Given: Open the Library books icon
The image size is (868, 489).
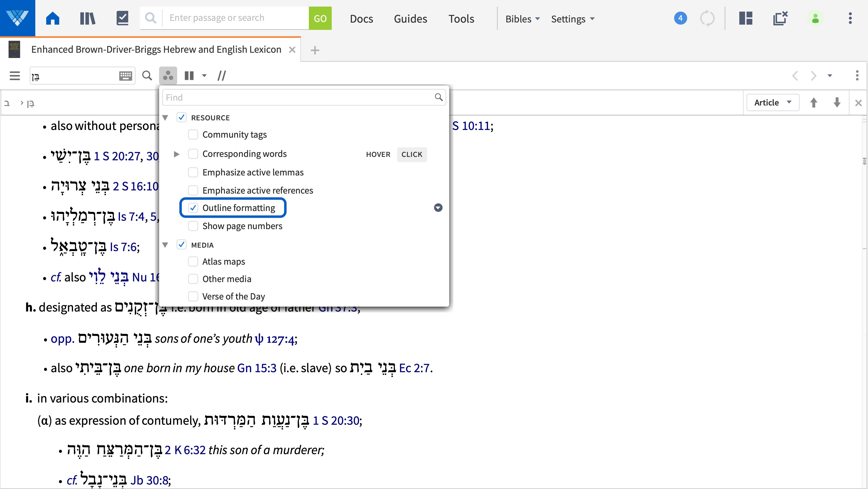Looking at the screenshot, I should pos(88,18).
